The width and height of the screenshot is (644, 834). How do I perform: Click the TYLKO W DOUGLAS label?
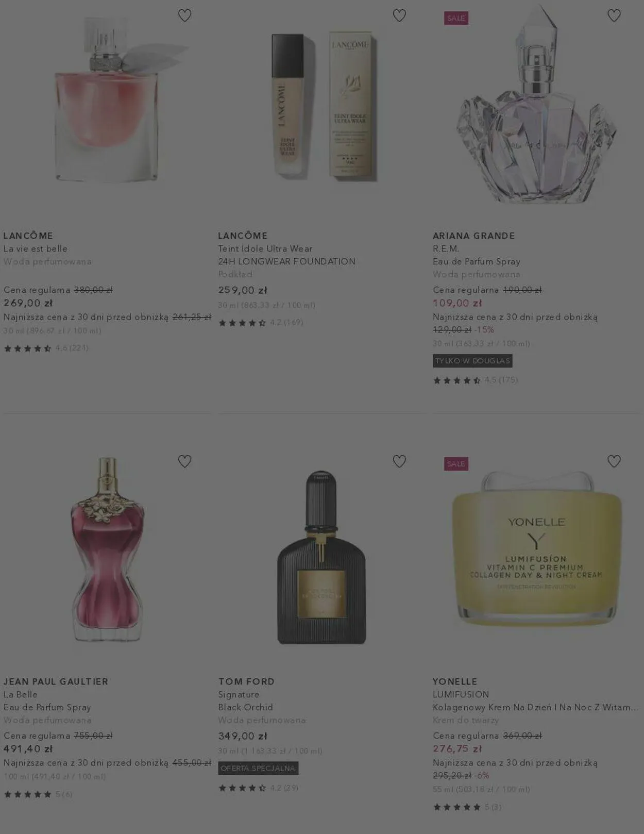click(x=472, y=361)
